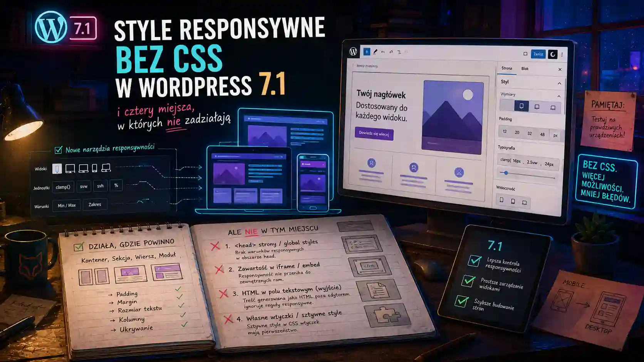The image size is (644, 362).
Task: Select the Zakres condition
Action: 95,204
